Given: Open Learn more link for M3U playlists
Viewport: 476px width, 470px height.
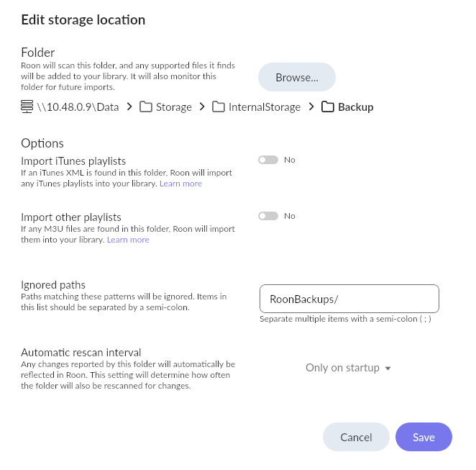Looking at the screenshot, I should point(128,240).
